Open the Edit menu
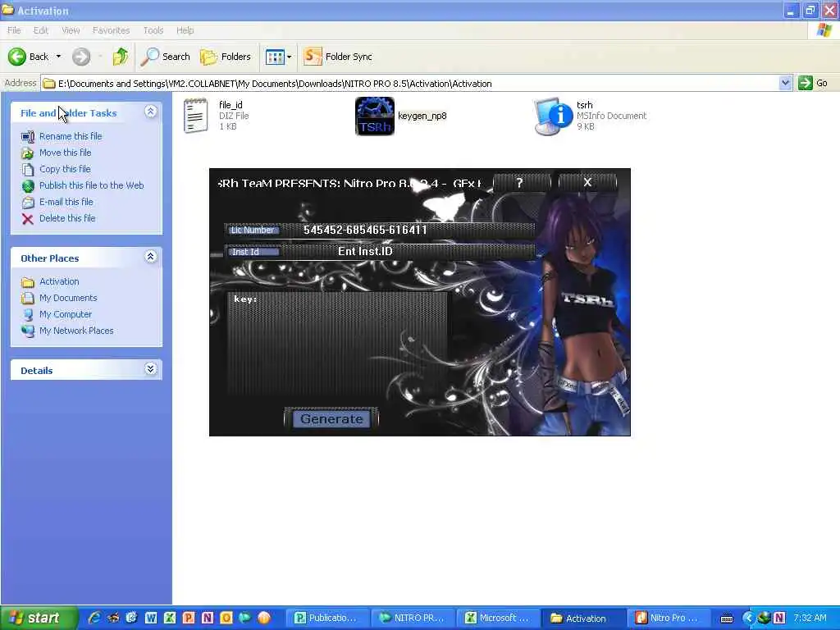Image resolution: width=840 pixels, height=630 pixels. (41, 30)
